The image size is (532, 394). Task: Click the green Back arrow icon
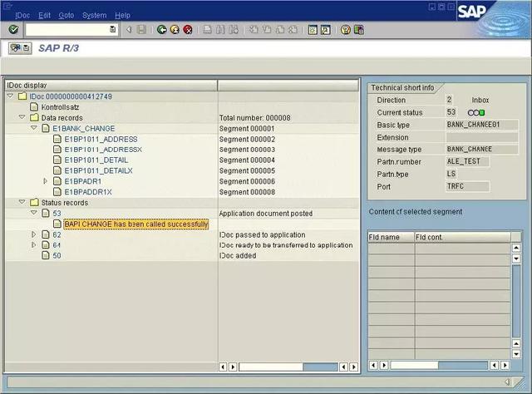coord(162,30)
